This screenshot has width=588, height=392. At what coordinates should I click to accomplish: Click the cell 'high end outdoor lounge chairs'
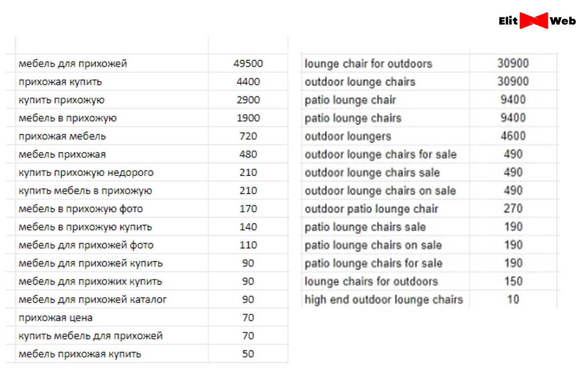386,299
